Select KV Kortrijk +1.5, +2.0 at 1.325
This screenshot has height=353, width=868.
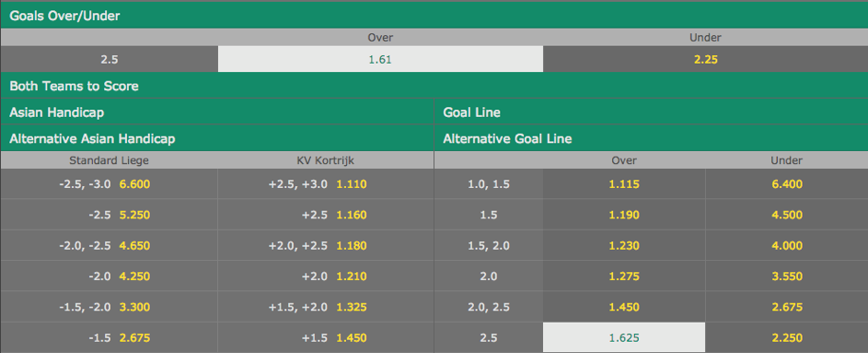326,306
